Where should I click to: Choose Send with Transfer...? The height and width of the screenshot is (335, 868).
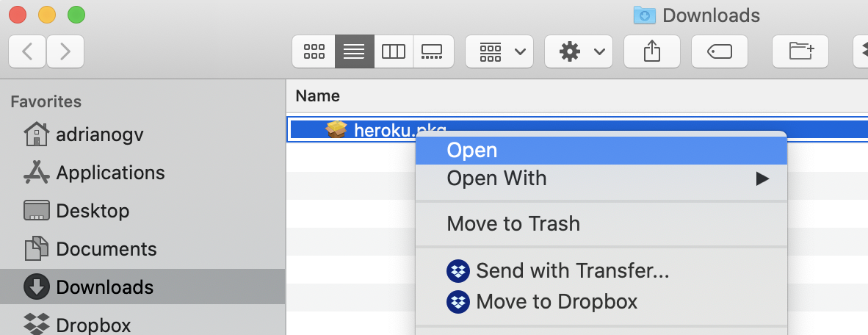coord(601,271)
